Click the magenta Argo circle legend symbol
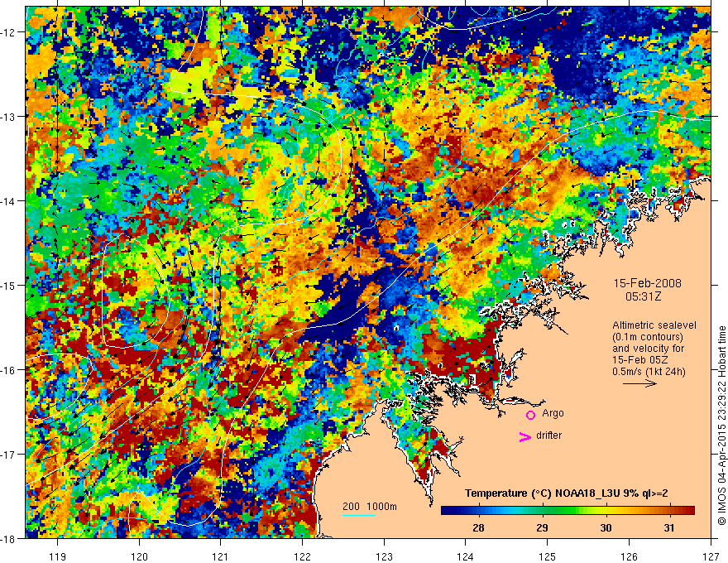 [530, 415]
